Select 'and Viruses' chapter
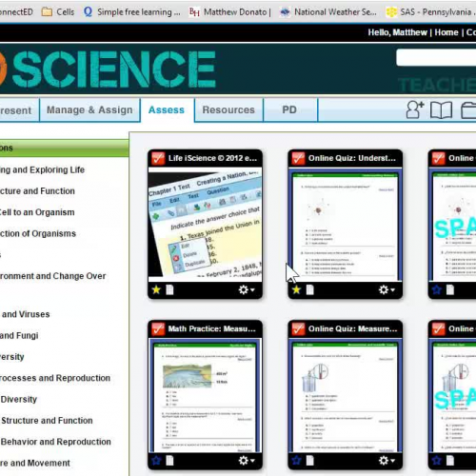 coord(26,314)
